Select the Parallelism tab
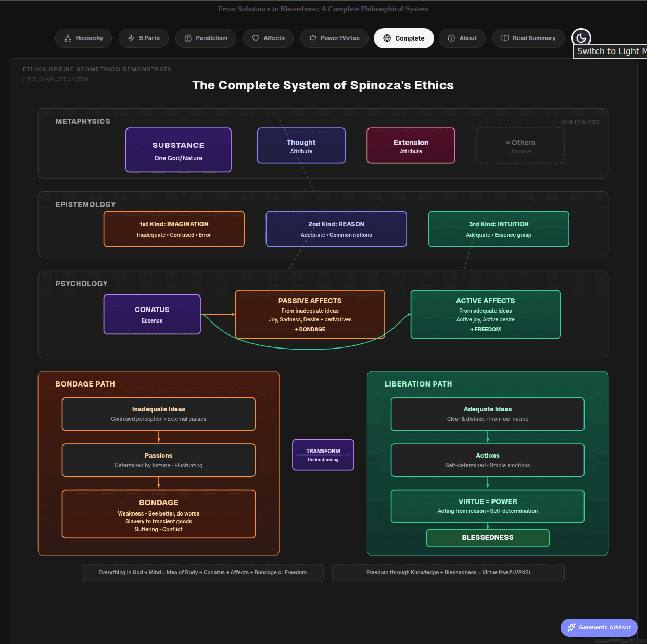The image size is (647, 644). point(206,38)
